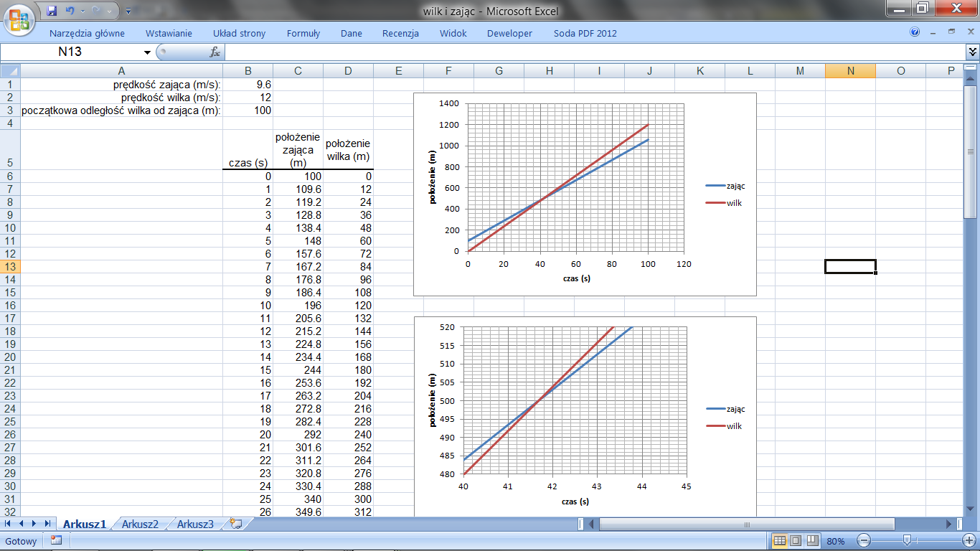This screenshot has width=980, height=551.
Task: Zoom in with the plus button
Action: (x=971, y=540)
